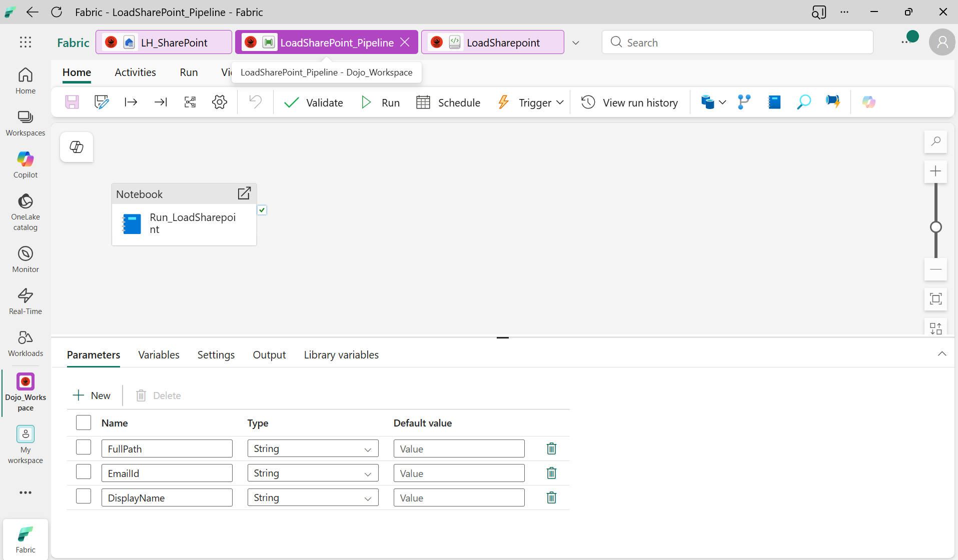Click the Run_LoadSharepoint notebook activity card

coord(184,223)
